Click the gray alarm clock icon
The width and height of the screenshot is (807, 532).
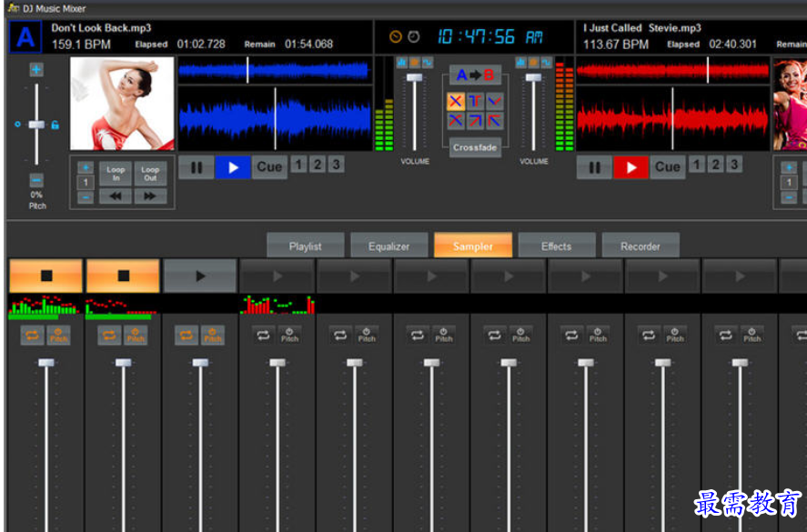point(414,36)
